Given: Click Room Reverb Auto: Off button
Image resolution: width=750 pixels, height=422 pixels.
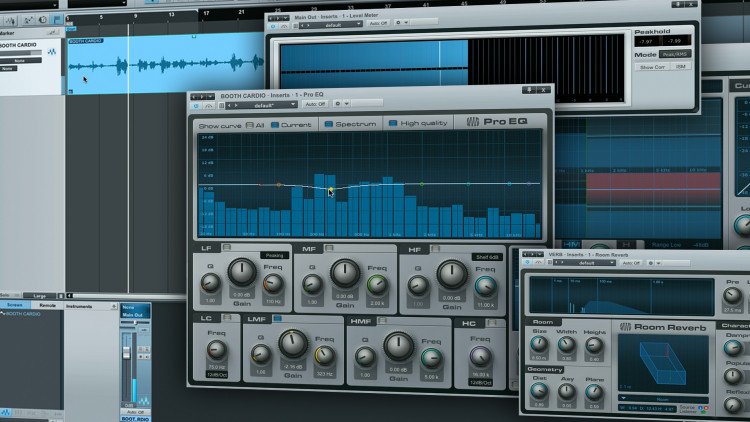Looking at the screenshot, I should coord(631,263).
